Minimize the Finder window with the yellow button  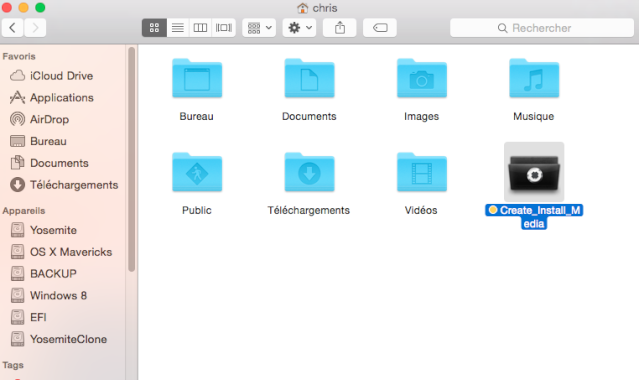click(23, 7)
